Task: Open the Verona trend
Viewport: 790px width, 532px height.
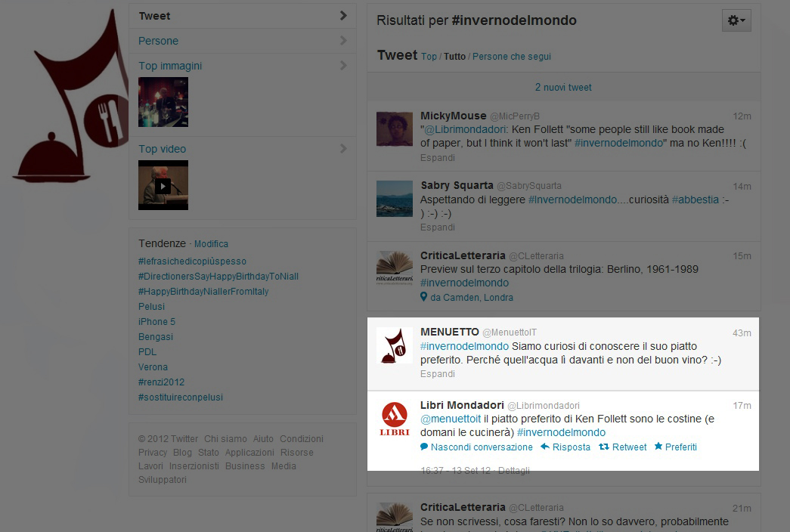Action: [x=153, y=367]
